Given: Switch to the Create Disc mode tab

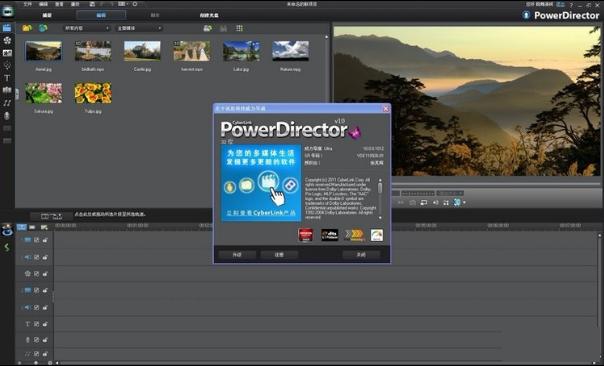Looking at the screenshot, I should pyautogui.click(x=209, y=15).
